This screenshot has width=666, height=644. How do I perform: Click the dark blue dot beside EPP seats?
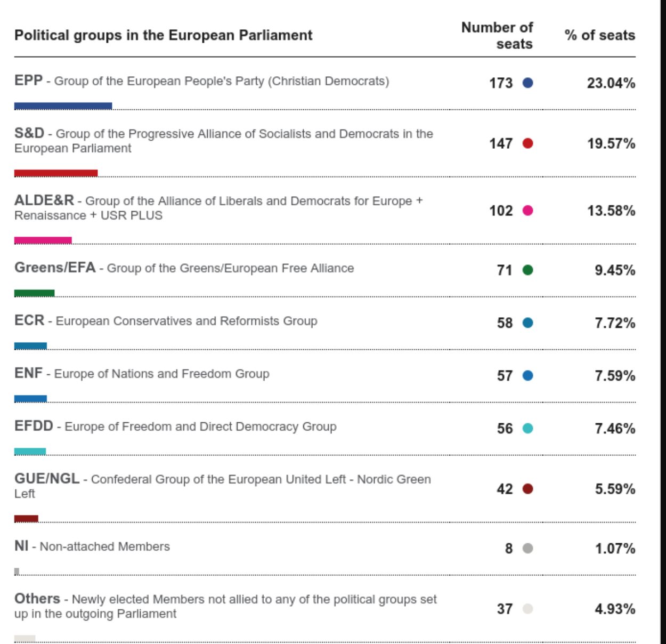coord(527,83)
